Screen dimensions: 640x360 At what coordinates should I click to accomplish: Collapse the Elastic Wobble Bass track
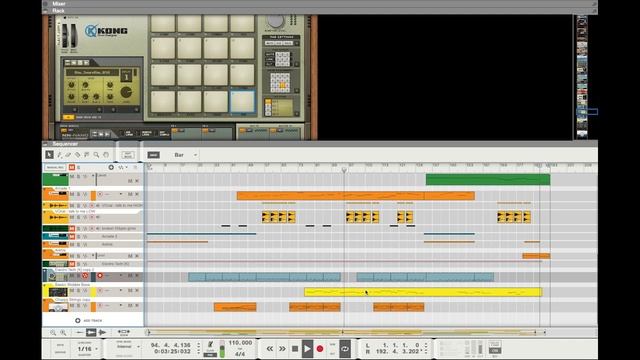click(x=44, y=286)
